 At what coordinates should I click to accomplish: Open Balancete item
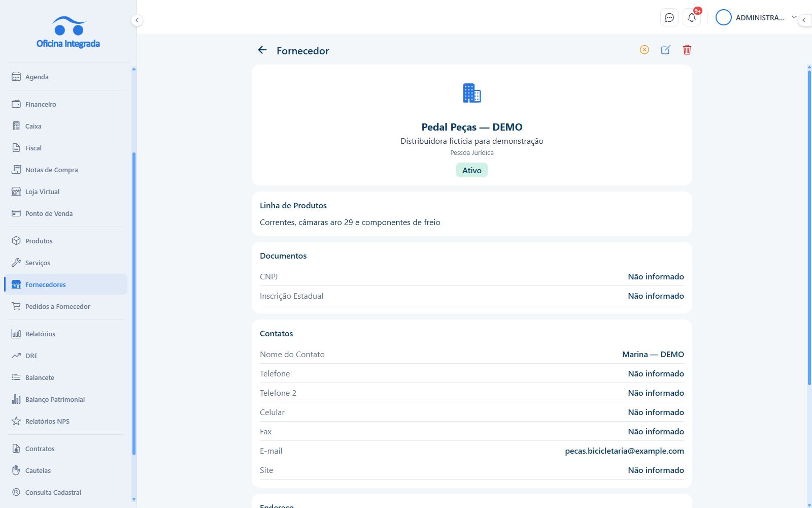pyautogui.click(x=66, y=377)
